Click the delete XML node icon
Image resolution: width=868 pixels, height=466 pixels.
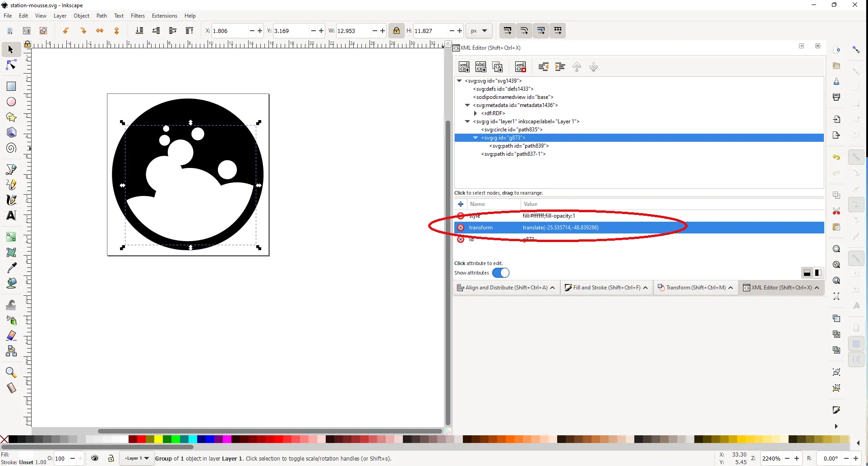(520, 67)
